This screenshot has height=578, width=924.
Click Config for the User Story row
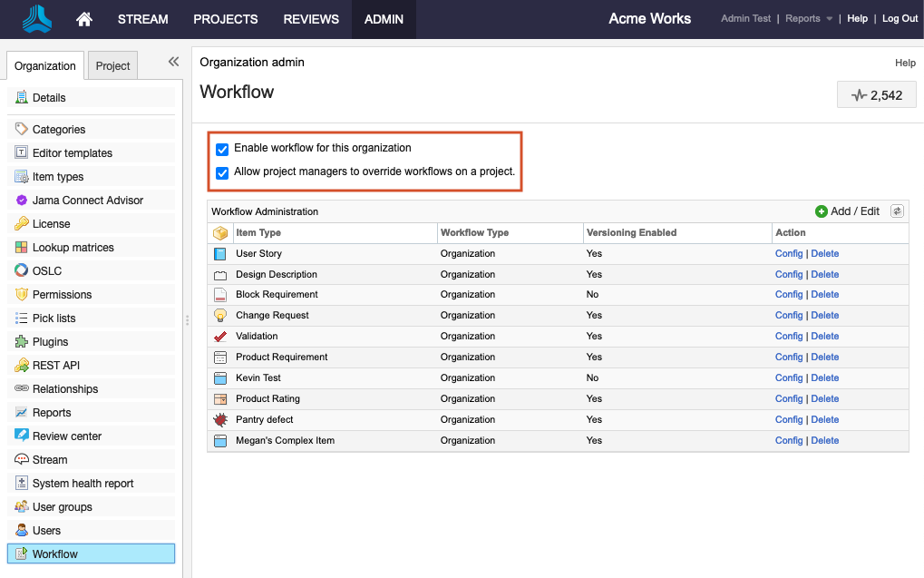point(789,254)
